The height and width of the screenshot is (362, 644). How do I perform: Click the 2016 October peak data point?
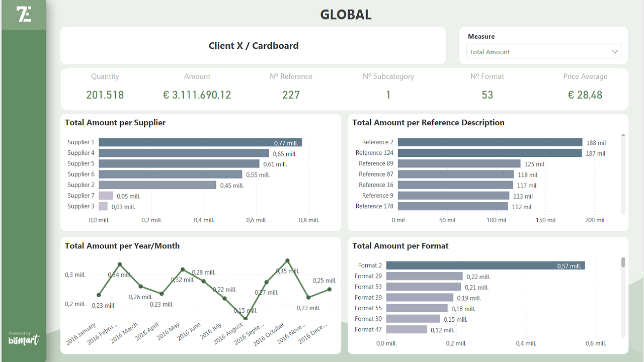coord(287,260)
